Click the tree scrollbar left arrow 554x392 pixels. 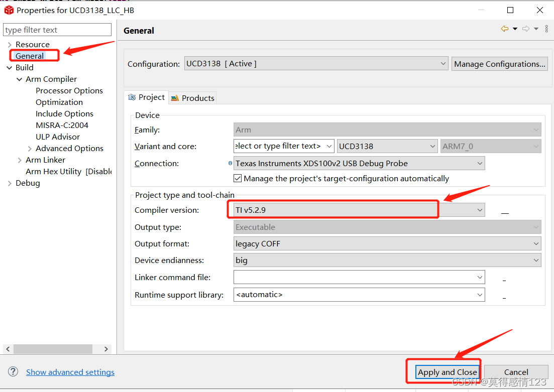pyautogui.click(x=8, y=349)
